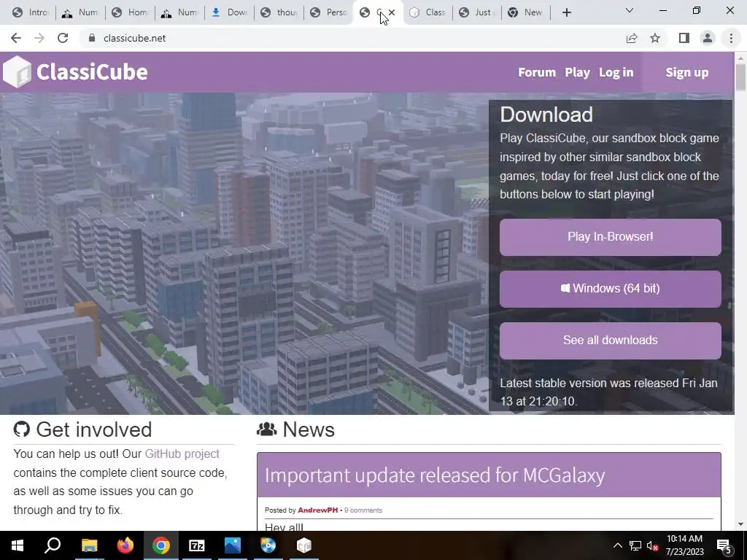Screen dimensions: 747x560
Task: Click the Log in link
Action: point(616,72)
